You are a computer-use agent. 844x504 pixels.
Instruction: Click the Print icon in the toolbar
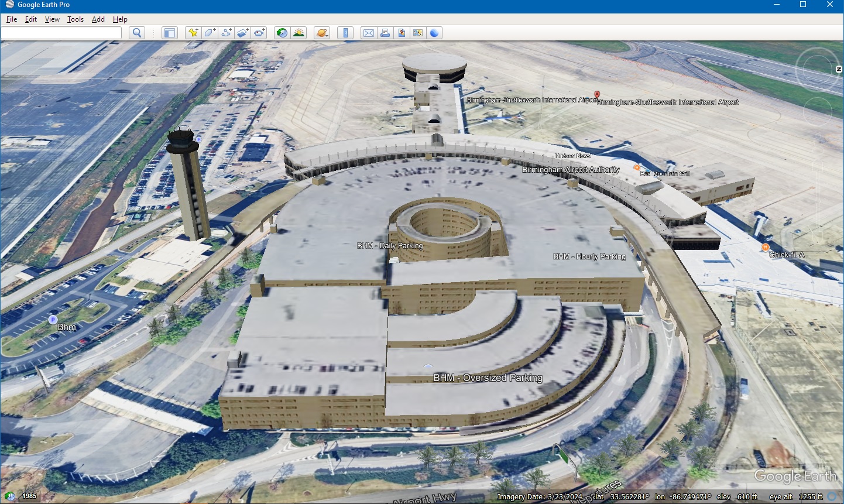(385, 33)
